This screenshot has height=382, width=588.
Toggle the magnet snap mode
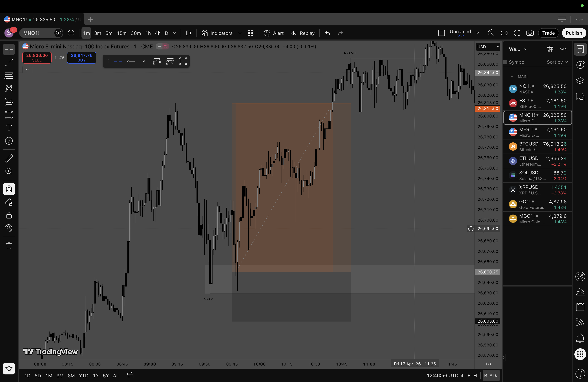[9, 189]
